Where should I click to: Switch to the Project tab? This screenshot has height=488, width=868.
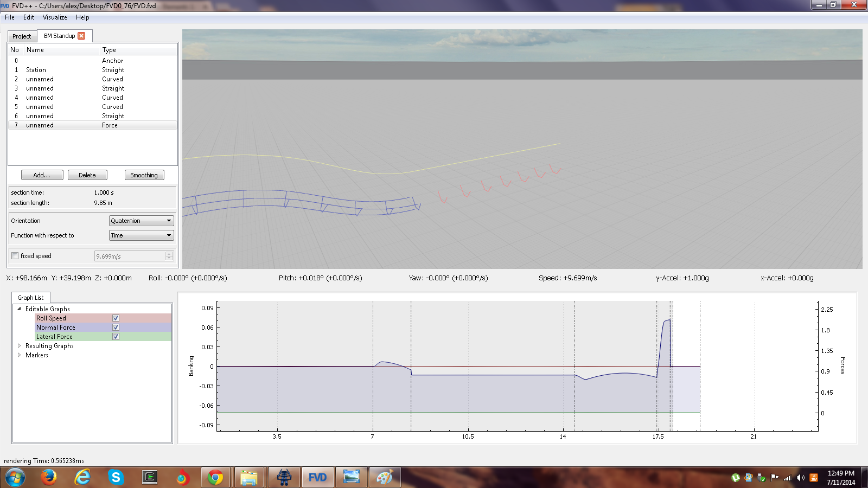click(x=22, y=36)
